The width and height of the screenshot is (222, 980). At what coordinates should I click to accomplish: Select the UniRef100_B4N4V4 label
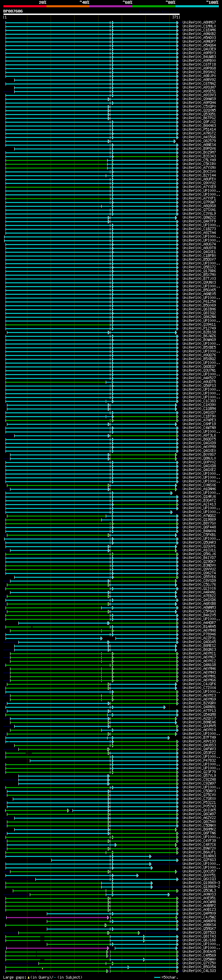[x=199, y=531]
